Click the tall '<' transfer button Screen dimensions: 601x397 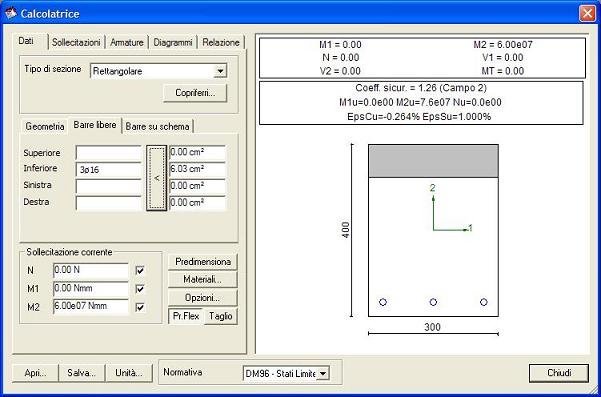point(156,178)
